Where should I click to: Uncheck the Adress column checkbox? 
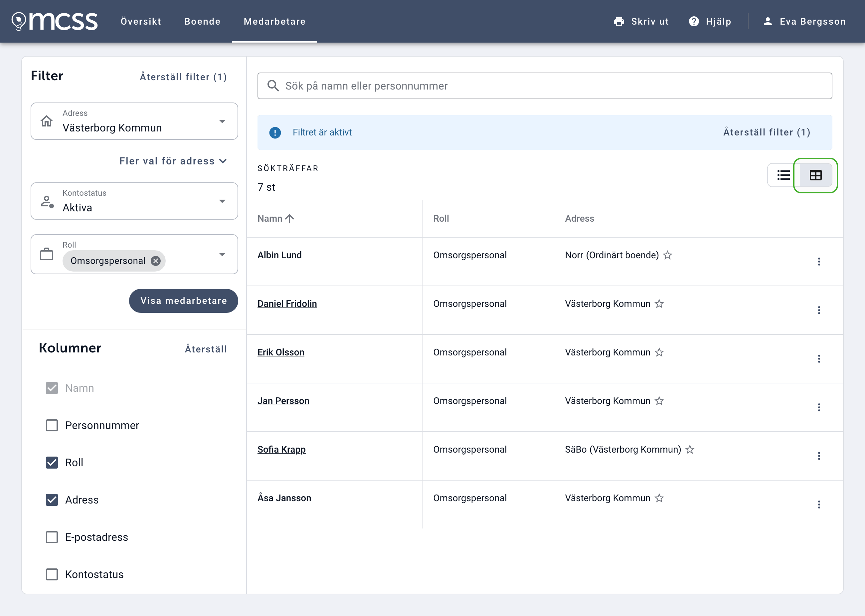click(x=52, y=500)
